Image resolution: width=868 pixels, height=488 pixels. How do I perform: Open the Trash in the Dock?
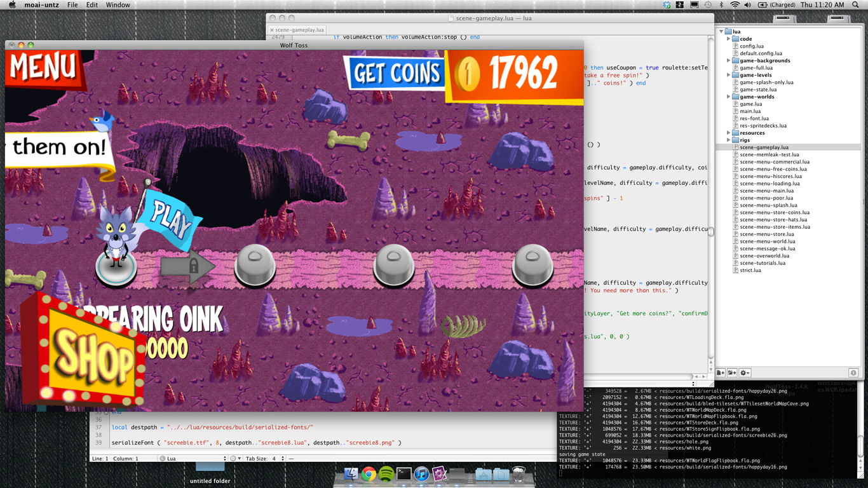[x=519, y=474]
